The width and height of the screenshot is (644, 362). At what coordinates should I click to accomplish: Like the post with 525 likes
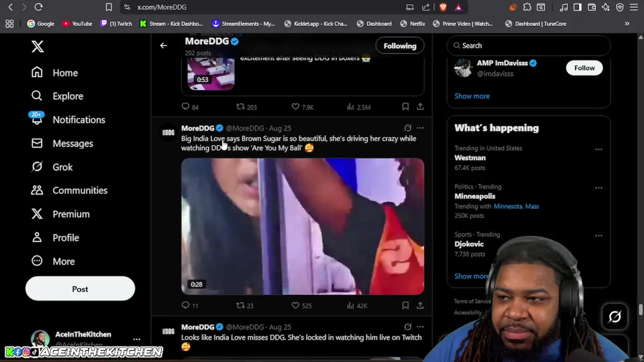(x=295, y=305)
